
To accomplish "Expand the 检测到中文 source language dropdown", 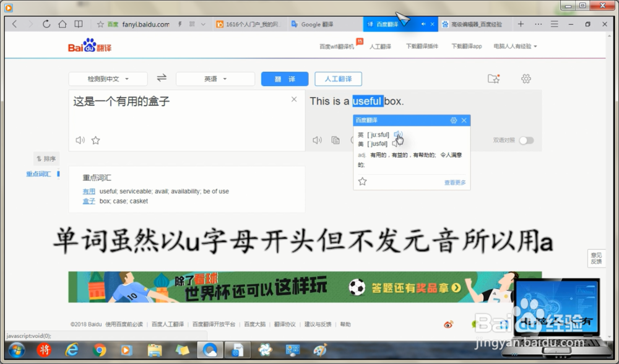I will coord(108,79).
